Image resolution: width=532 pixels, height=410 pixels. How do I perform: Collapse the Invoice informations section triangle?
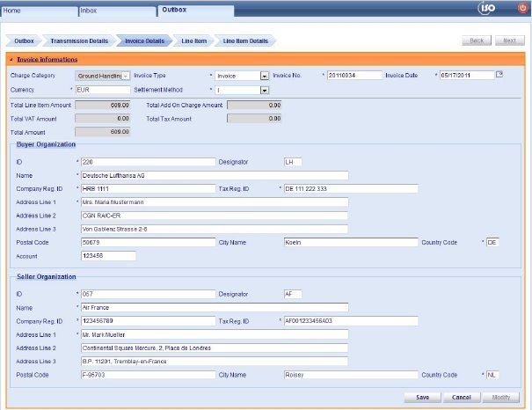(x=11, y=60)
